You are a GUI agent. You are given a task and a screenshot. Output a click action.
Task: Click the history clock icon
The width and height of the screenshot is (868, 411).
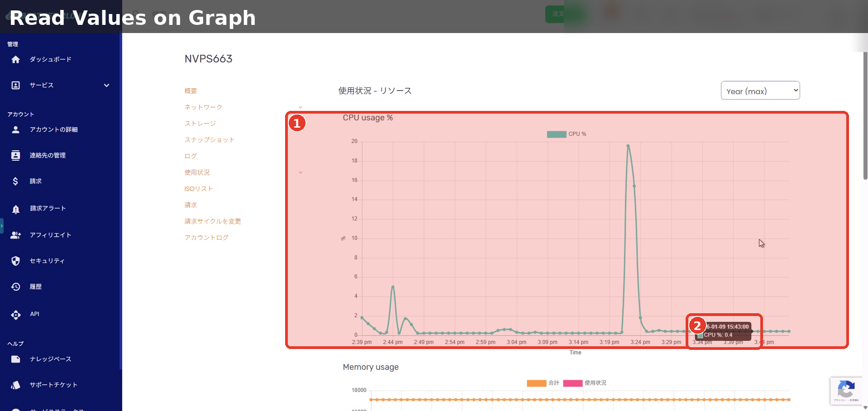click(16, 287)
